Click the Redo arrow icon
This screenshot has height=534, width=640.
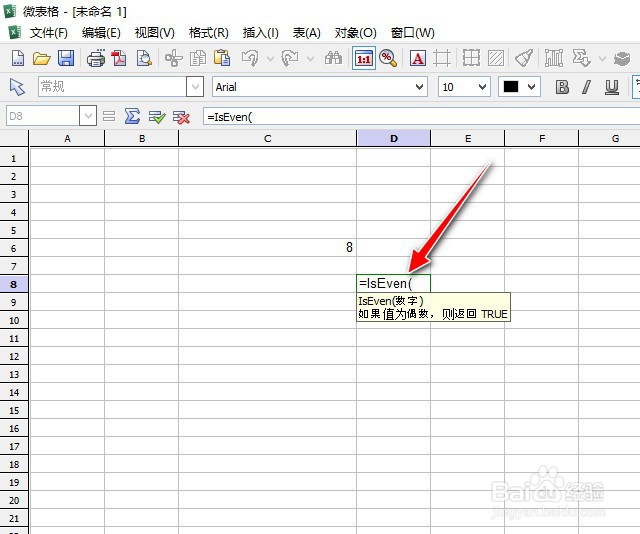(290, 58)
